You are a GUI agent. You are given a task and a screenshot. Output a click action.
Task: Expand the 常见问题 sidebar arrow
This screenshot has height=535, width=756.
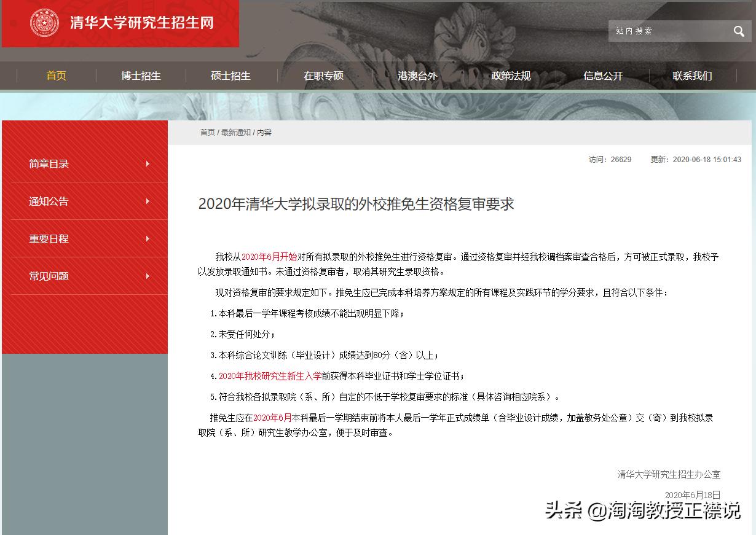pos(147,276)
